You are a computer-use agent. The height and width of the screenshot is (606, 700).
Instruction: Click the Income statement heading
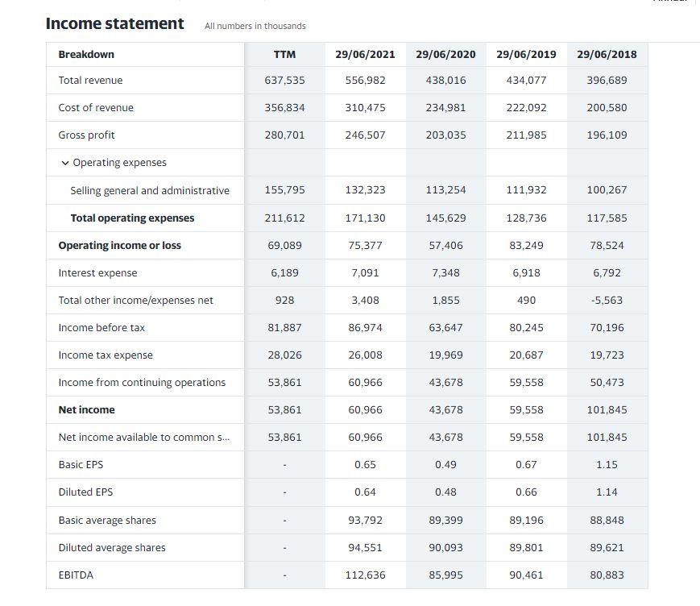(114, 23)
